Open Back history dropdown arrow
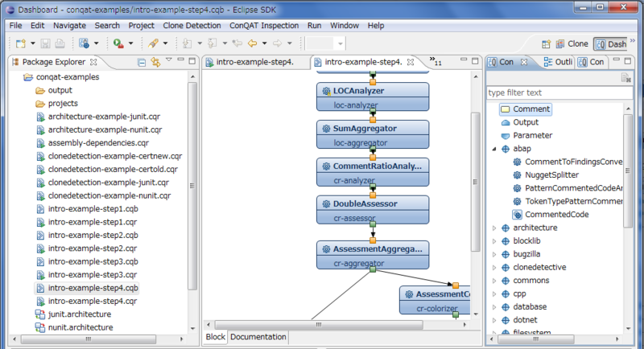The width and height of the screenshot is (644, 349). coord(265,43)
